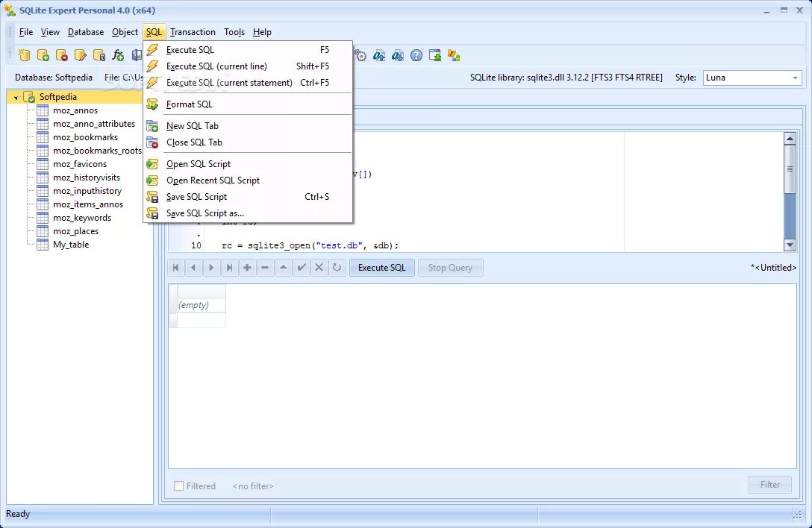Click SQL editor scrollbar up arrow
812x528 pixels.
[x=790, y=138]
